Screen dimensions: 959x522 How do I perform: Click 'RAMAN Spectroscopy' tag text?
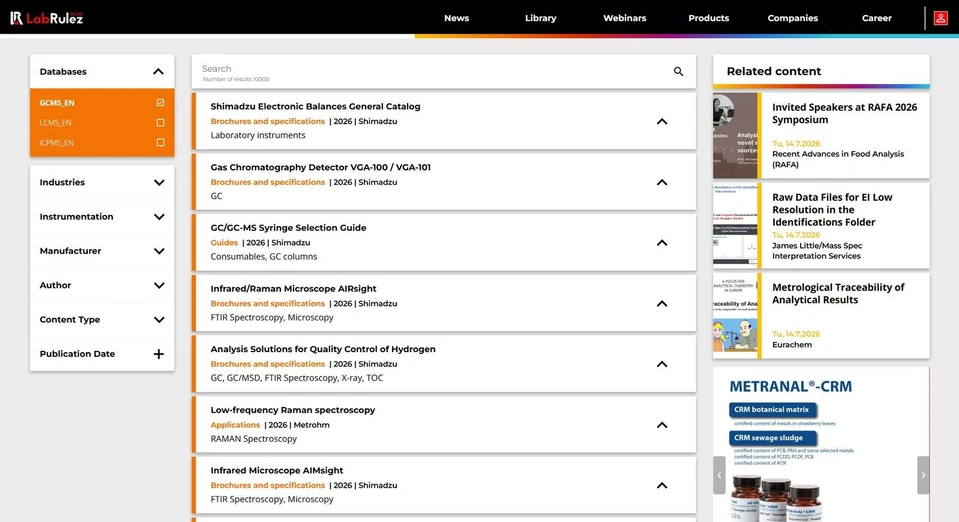(253, 439)
